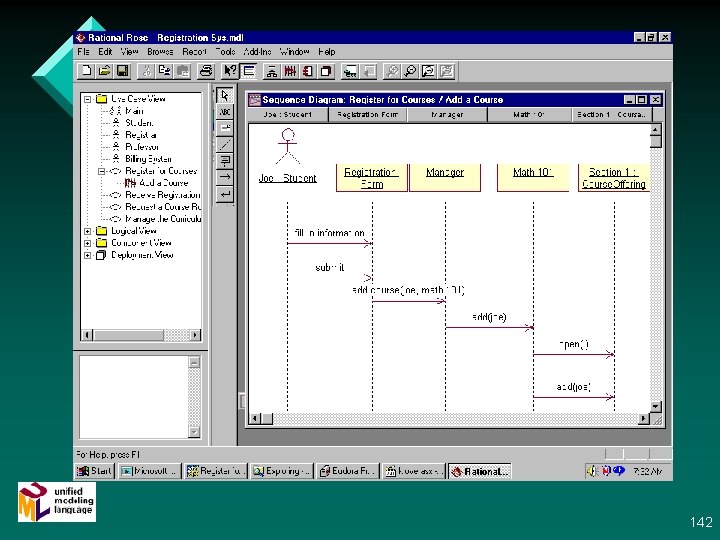Select the Joe : Student actor figure

(287, 147)
